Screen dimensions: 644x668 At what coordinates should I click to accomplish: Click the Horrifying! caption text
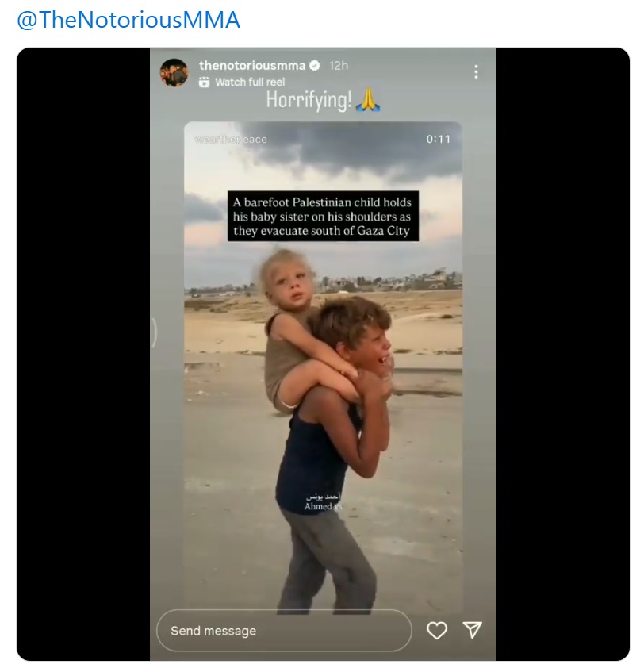(309, 100)
